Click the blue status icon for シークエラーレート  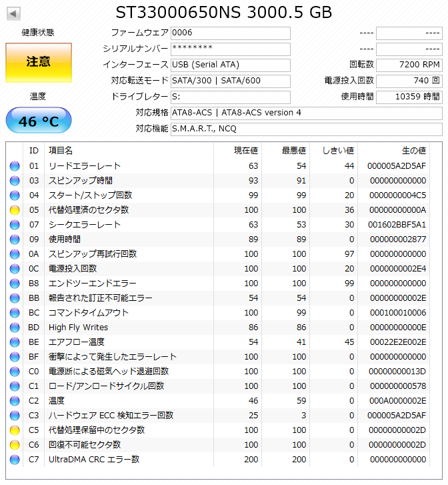pyautogui.click(x=15, y=225)
